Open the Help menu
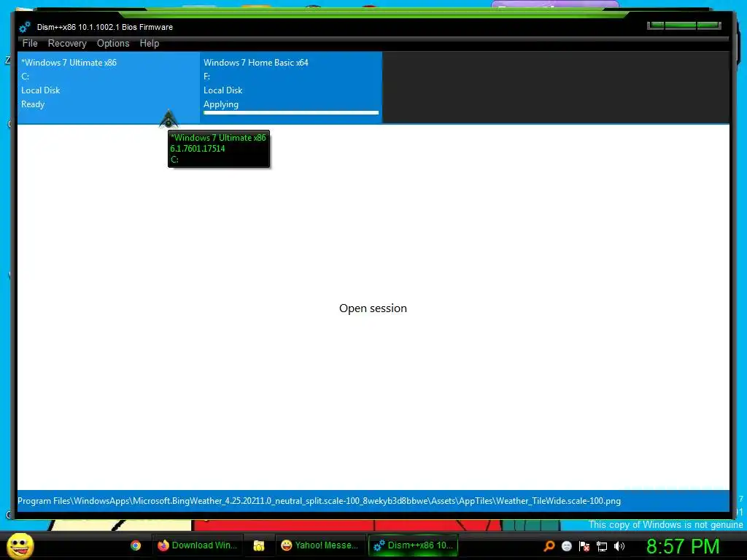 click(x=149, y=43)
